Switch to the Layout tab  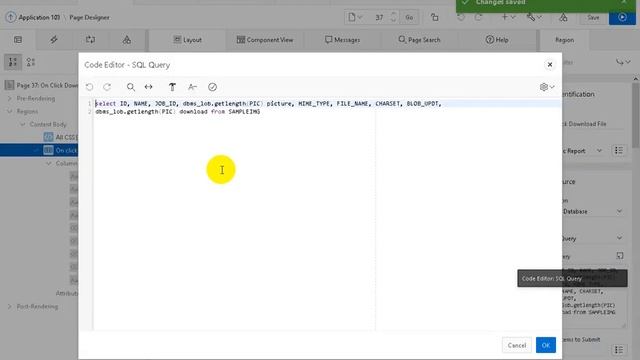click(187, 40)
